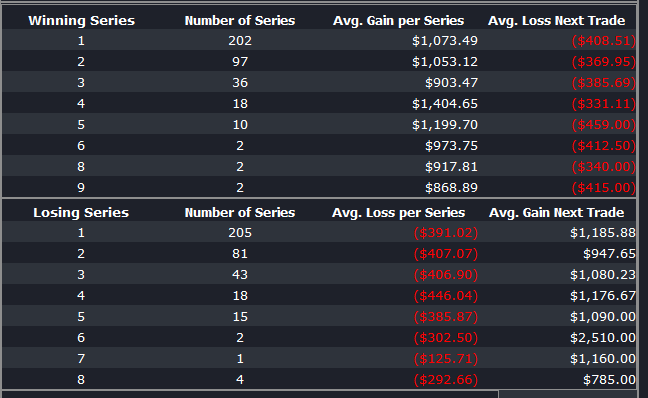Select the winning series 9 row
Image resolution: width=648 pixels, height=398 pixels.
319,187
